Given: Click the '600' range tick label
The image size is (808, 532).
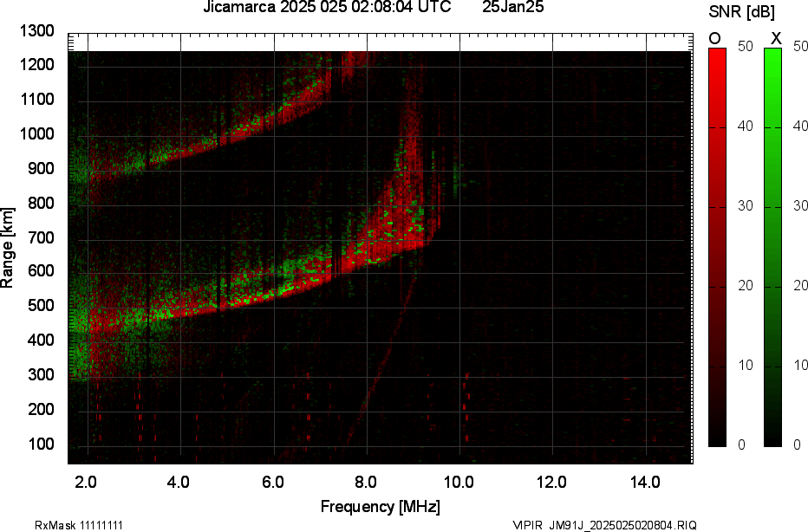Looking at the screenshot, I should click(x=41, y=271).
